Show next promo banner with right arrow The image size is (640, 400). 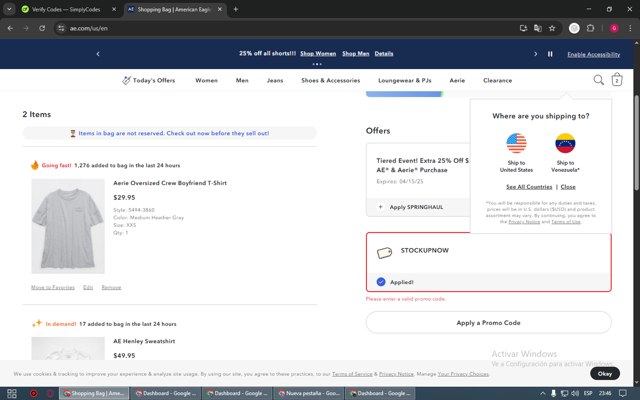536,54
